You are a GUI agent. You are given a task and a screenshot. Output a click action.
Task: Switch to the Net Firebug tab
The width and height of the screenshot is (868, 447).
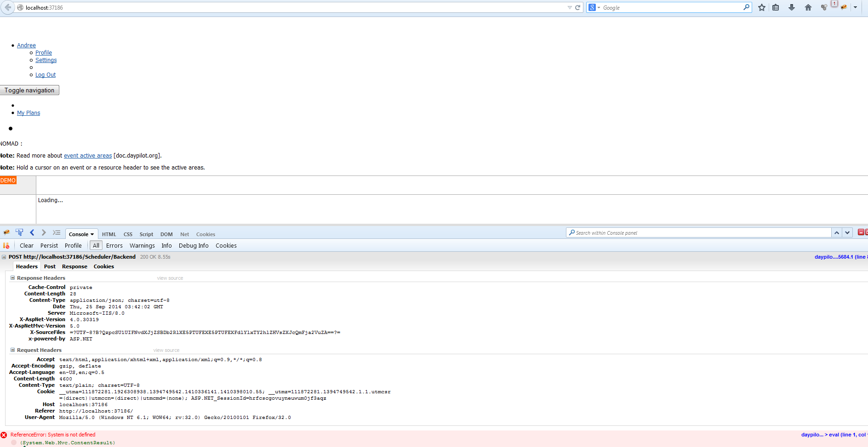(x=184, y=234)
